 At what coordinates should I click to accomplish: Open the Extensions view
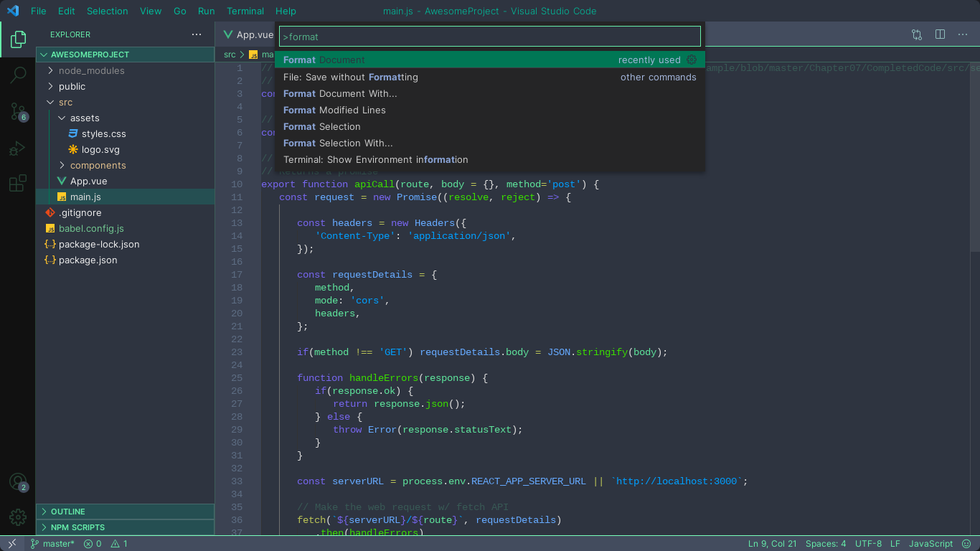tap(18, 184)
